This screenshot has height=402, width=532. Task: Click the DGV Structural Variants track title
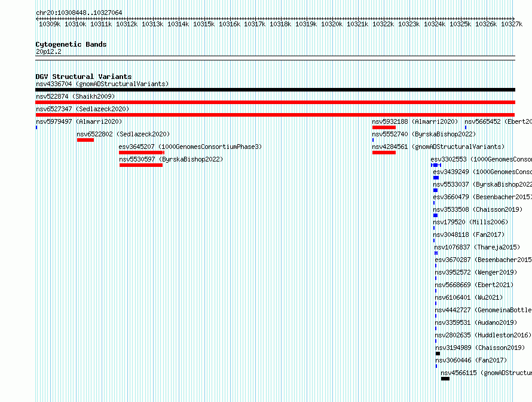point(84,77)
